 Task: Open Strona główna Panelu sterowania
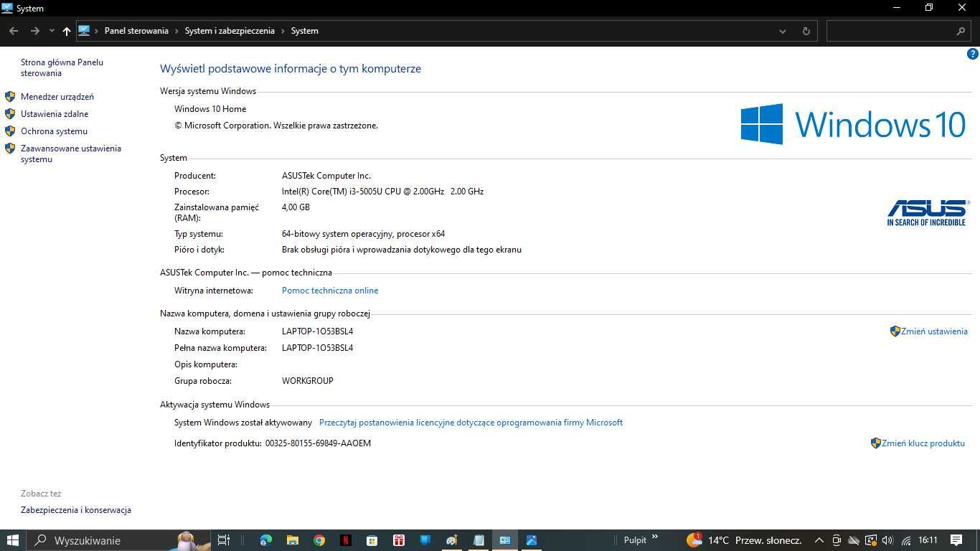tap(62, 67)
